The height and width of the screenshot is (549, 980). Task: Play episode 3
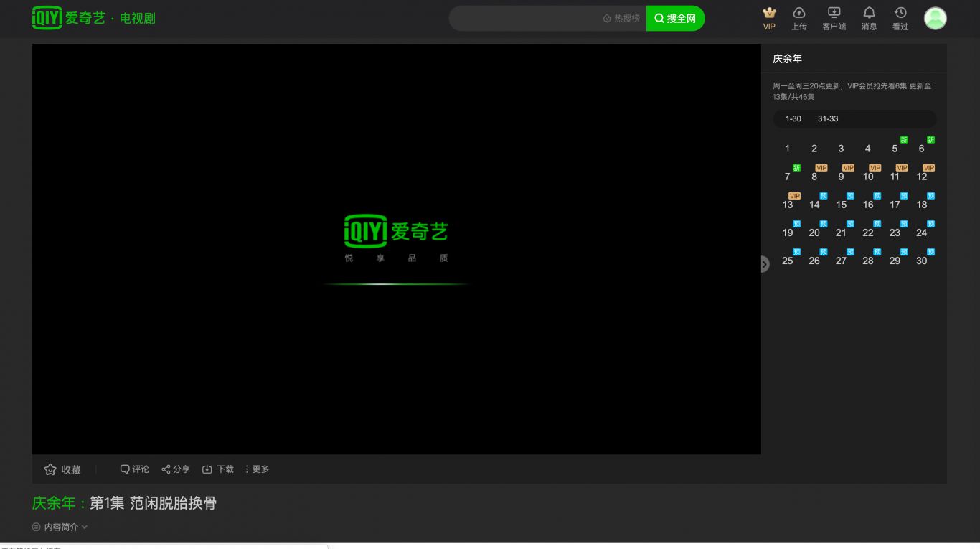841,149
